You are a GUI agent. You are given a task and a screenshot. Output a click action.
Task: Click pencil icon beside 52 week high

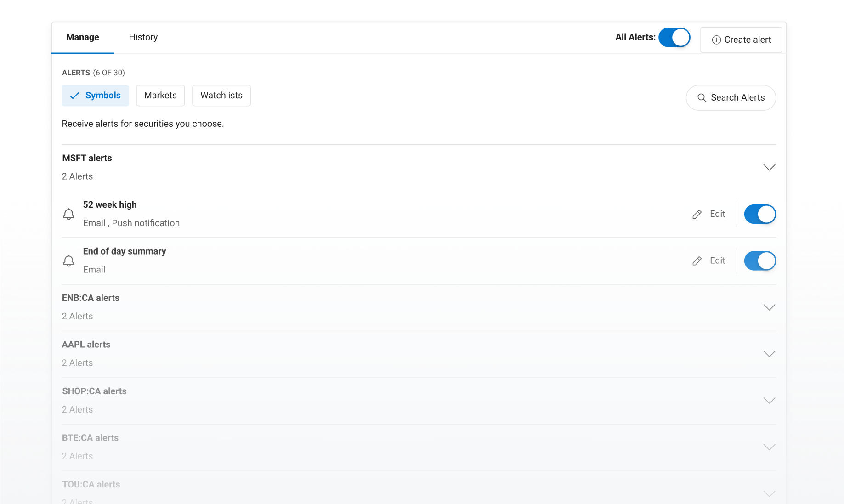[x=697, y=214]
